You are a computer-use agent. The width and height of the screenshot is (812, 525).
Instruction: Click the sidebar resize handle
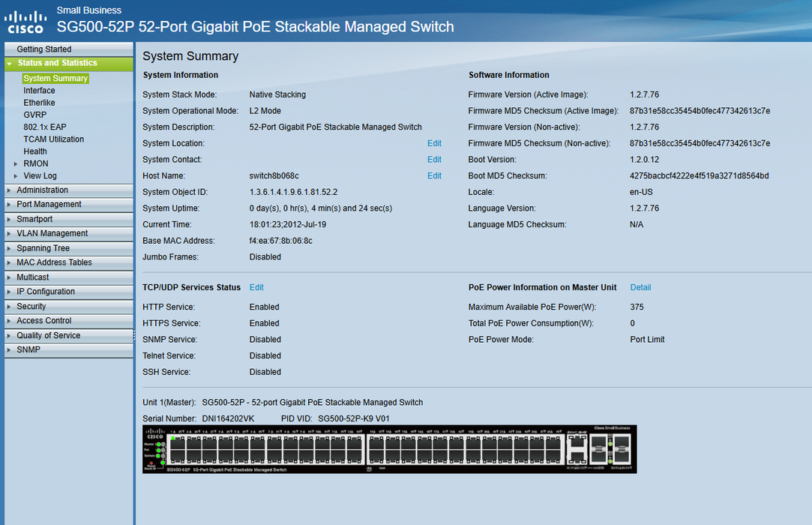point(134,334)
